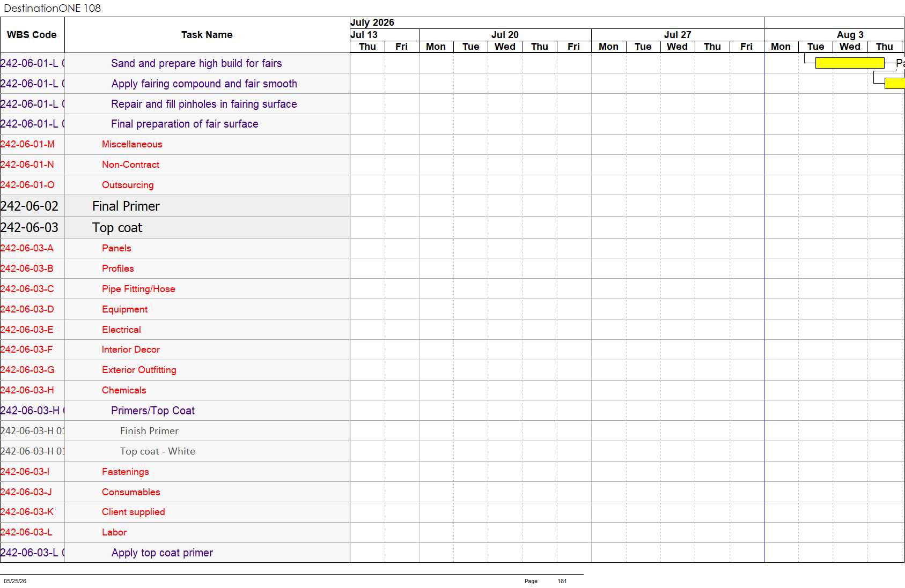
Task: Click the Apply top coat primer task
Action: [162, 553]
